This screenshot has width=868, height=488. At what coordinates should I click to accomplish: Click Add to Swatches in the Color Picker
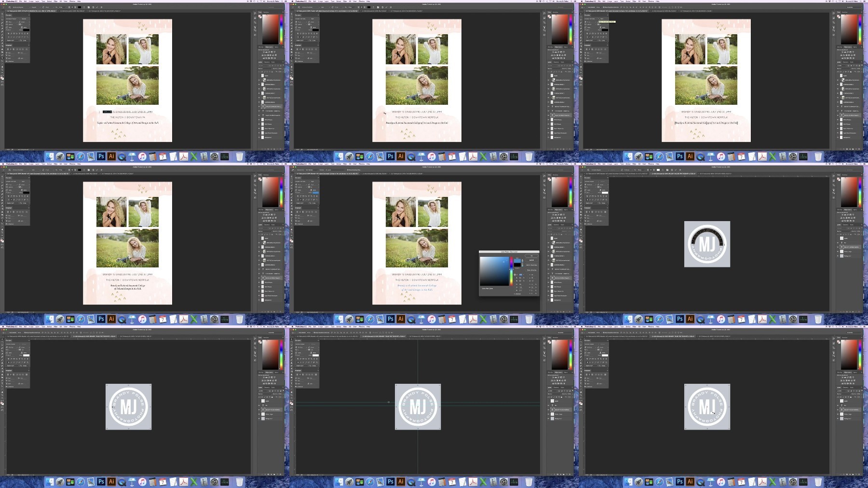click(x=531, y=265)
